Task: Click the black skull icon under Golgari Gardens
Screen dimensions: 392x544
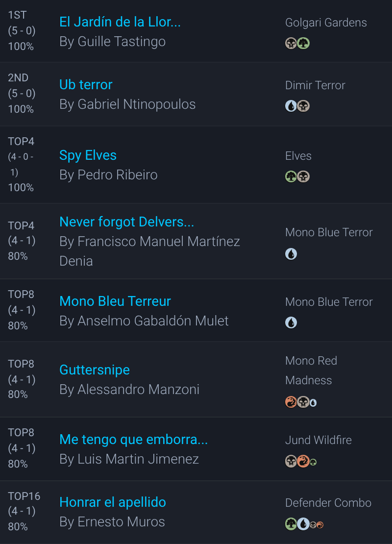Action: pos(291,43)
